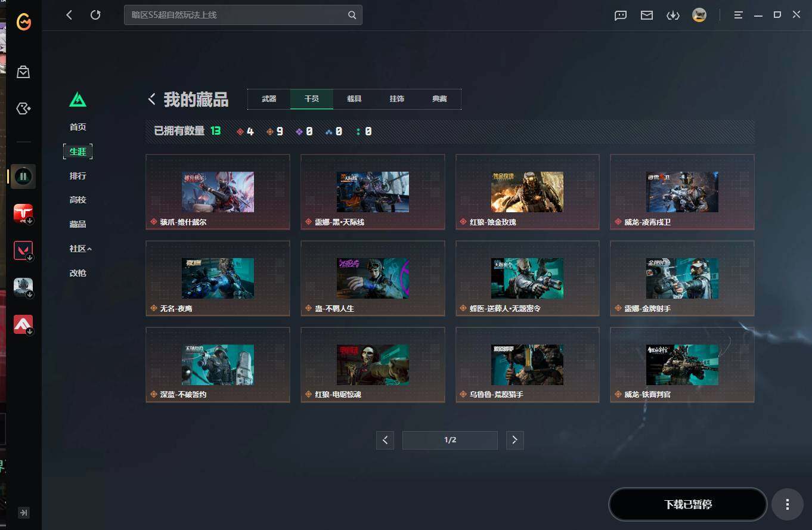812x530 pixels.
Task: Open the 威龙-凌霄戍卫 skin card
Action: (682, 192)
